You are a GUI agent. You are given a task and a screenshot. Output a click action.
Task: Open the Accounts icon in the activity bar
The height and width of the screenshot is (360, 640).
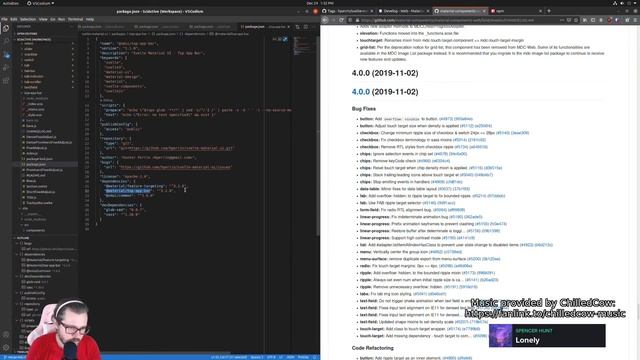pos(6,334)
